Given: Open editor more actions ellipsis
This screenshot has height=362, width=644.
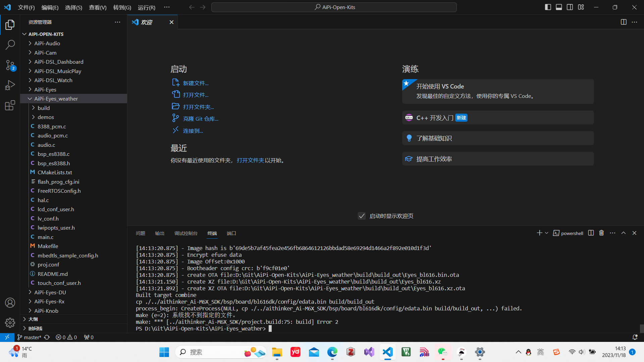Looking at the screenshot, I should (x=634, y=22).
